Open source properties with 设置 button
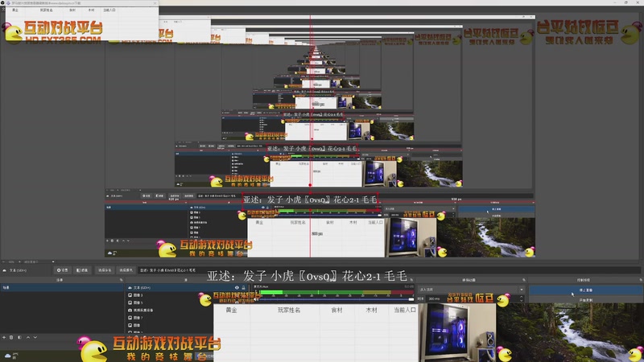 click(63, 270)
